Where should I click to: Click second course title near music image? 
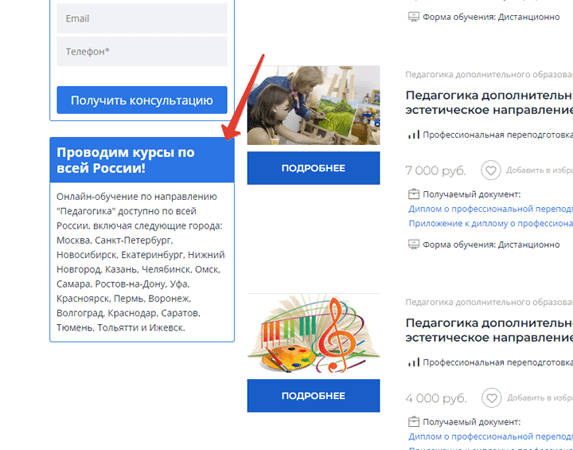(489, 330)
